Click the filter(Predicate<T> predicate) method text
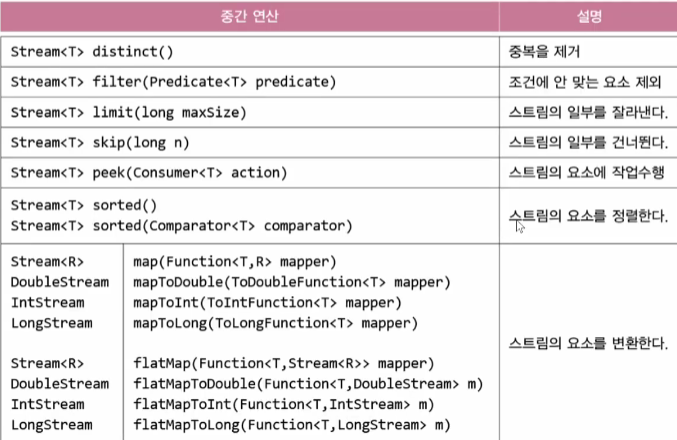Image resolution: width=677 pixels, height=440 pixels. [x=214, y=82]
